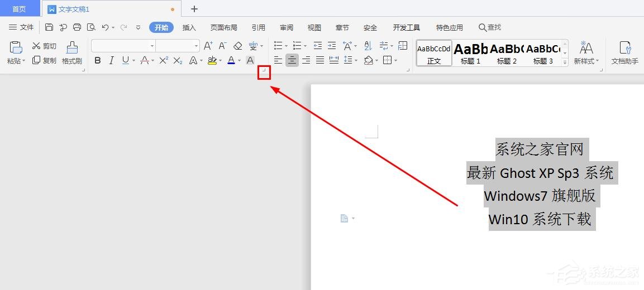Screen dimensions: 644x290
Task: Click increase font size icon
Action: tap(208, 46)
